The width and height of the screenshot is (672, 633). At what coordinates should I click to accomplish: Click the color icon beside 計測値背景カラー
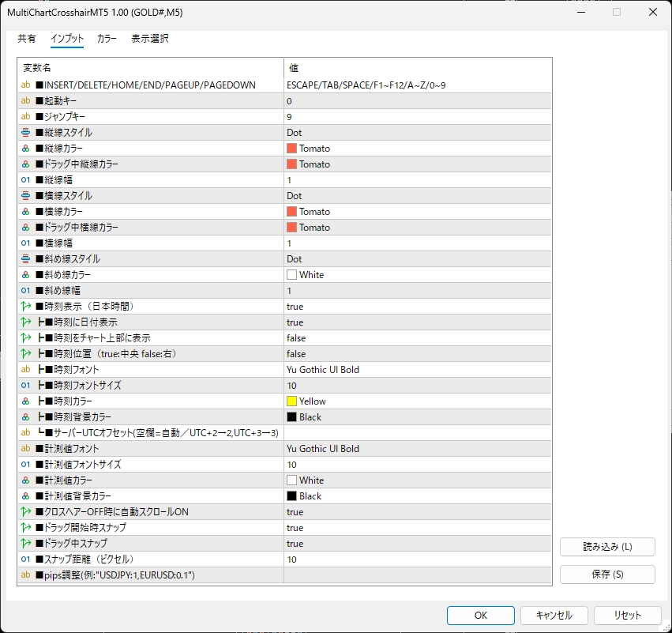tap(26, 496)
